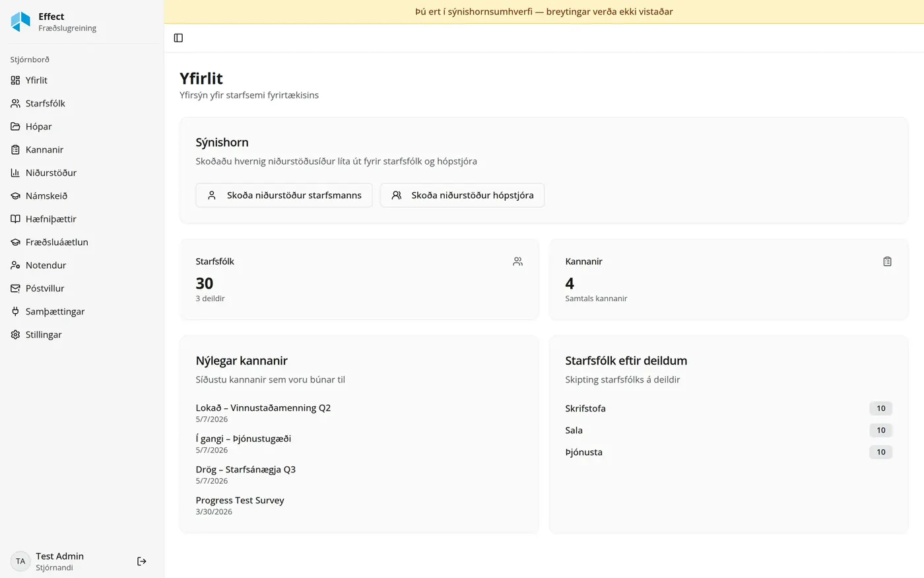Click the Starfsfólk people icon in sidebar
924x578 pixels.
tap(15, 103)
